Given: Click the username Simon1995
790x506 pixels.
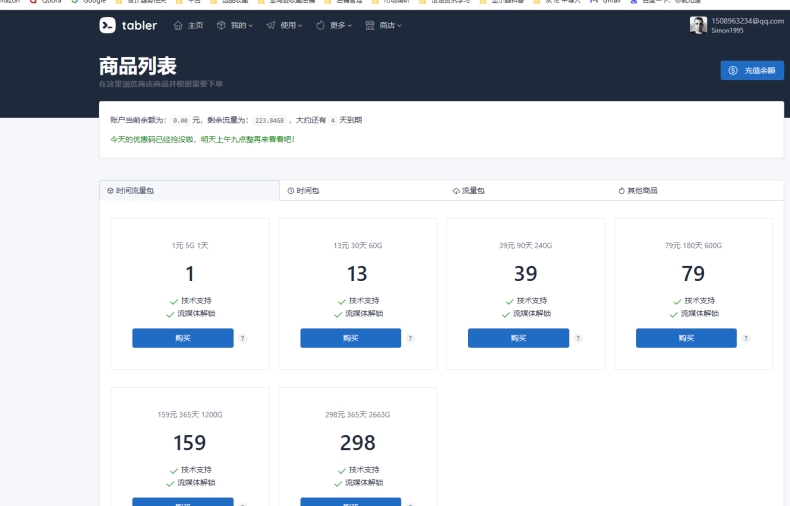Looking at the screenshot, I should point(727,30).
